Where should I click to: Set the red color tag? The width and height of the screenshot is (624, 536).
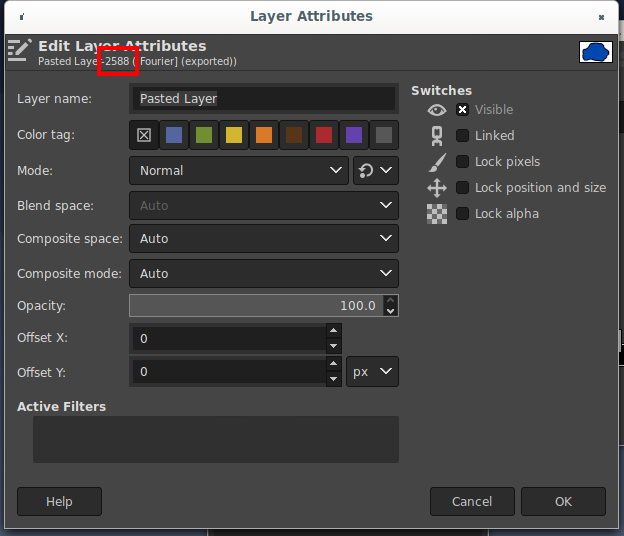click(x=323, y=135)
